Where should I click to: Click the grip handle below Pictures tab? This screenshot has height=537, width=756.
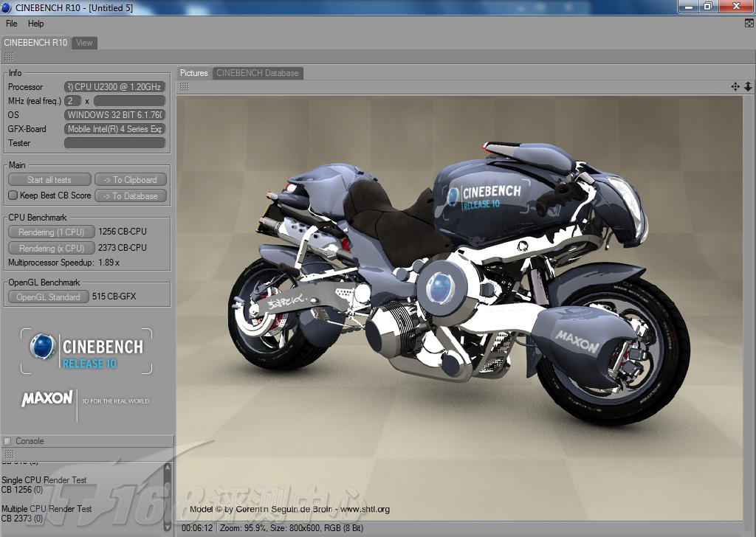pyautogui.click(x=184, y=87)
